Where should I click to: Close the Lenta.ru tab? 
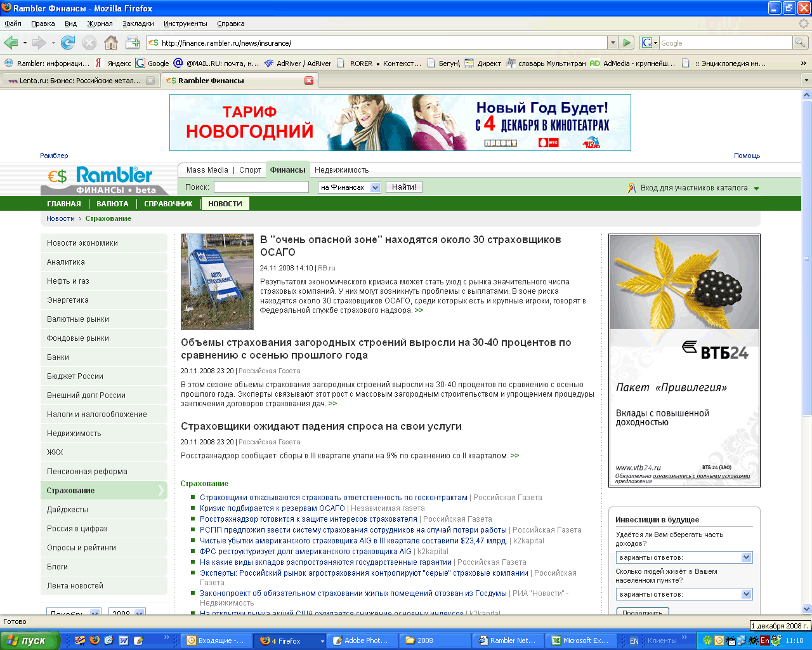[x=150, y=81]
